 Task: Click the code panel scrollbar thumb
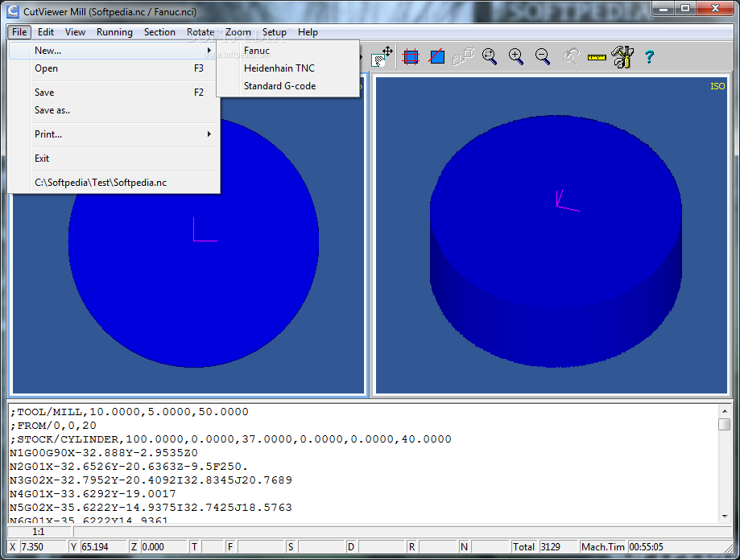[725, 424]
